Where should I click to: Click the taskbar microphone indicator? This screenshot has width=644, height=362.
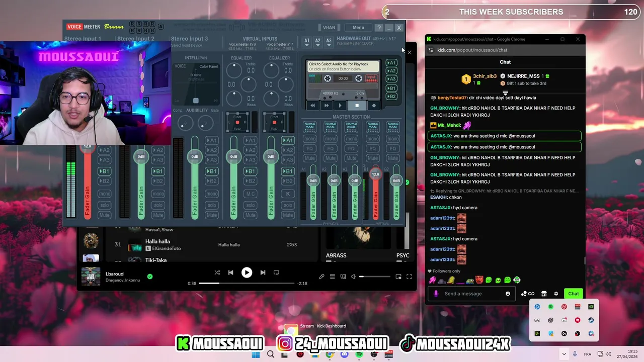pyautogui.click(x=575, y=354)
